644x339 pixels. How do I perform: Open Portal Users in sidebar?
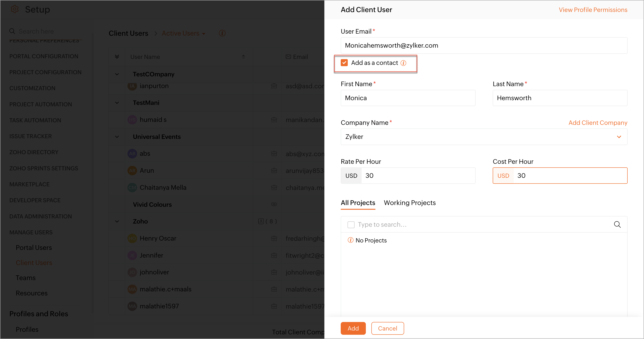(34, 247)
